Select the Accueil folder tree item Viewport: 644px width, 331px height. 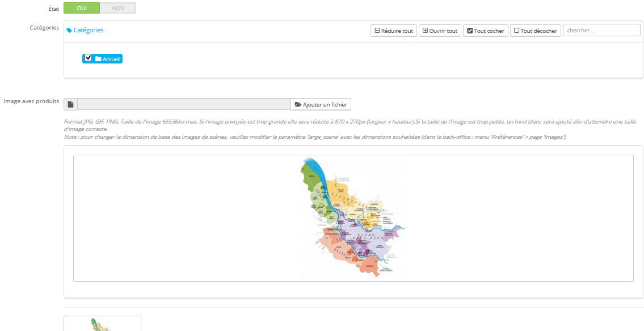102,59
